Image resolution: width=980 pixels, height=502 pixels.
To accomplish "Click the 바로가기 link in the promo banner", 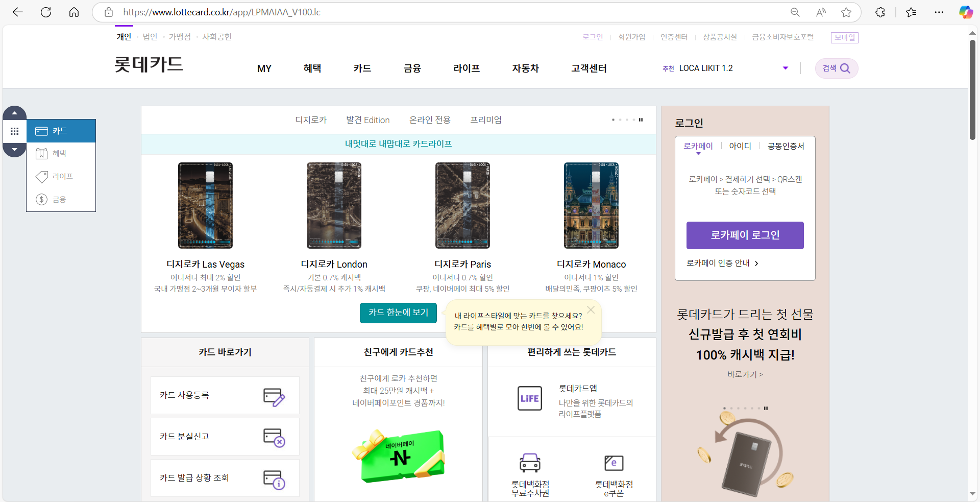I will [x=745, y=374].
